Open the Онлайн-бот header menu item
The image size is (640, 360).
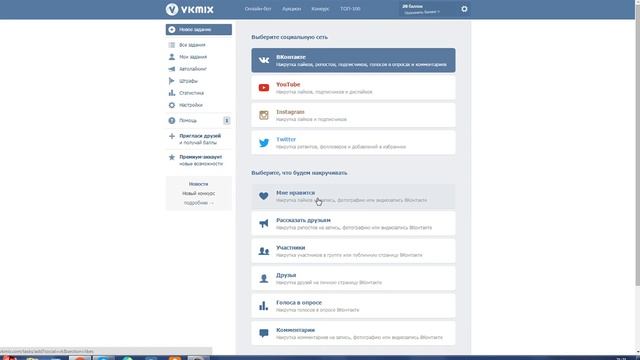[258, 9]
